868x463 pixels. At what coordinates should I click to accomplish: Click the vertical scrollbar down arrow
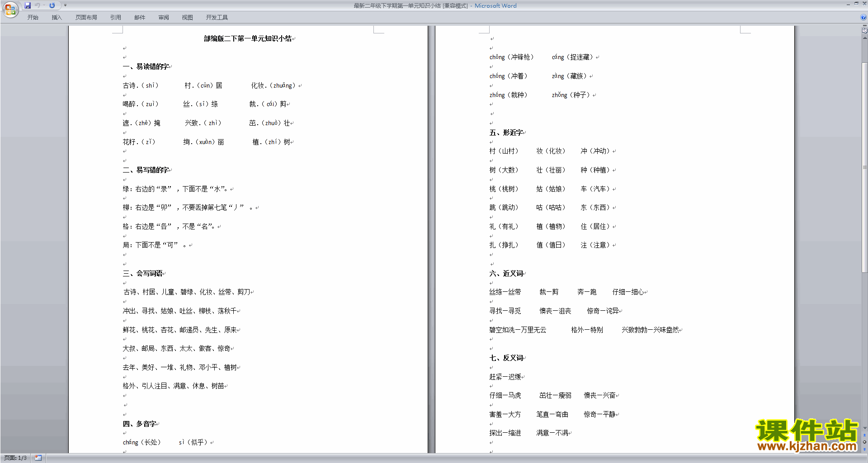click(x=864, y=428)
